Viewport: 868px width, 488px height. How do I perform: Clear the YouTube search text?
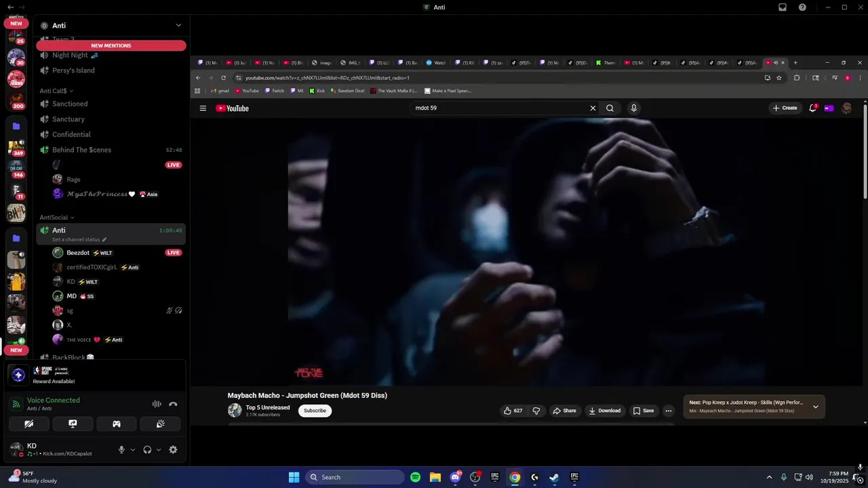[593, 108]
